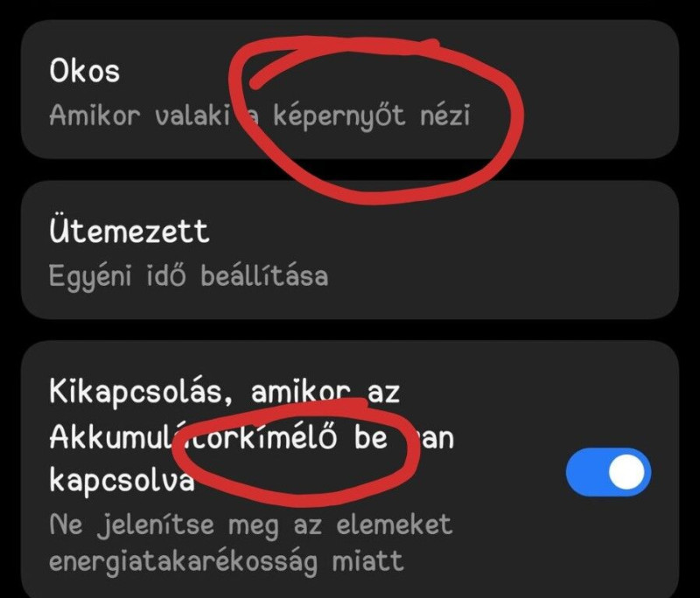Tap the word 'nézi' in Okos subtitle
The height and width of the screenshot is (598, 700).
click(x=445, y=115)
